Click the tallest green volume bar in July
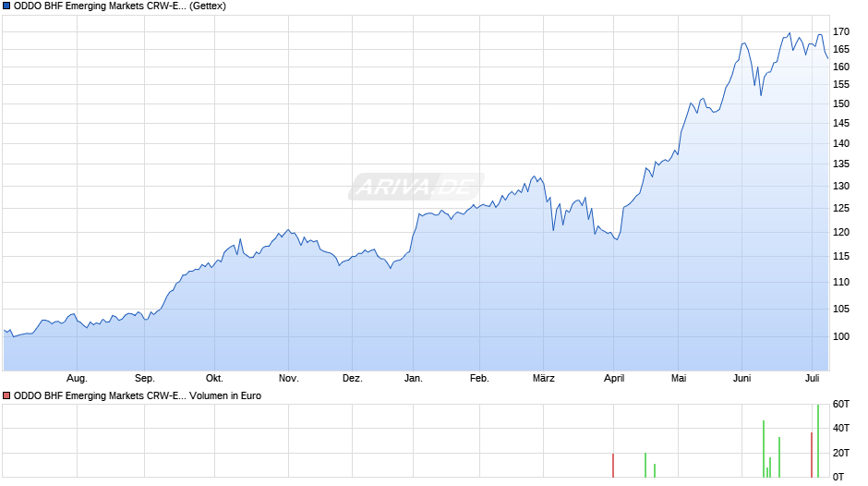This screenshot has height=486, width=868. [818, 441]
